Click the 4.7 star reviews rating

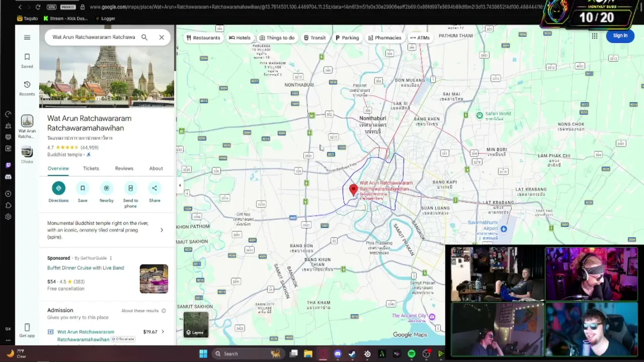tap(73, 148)
